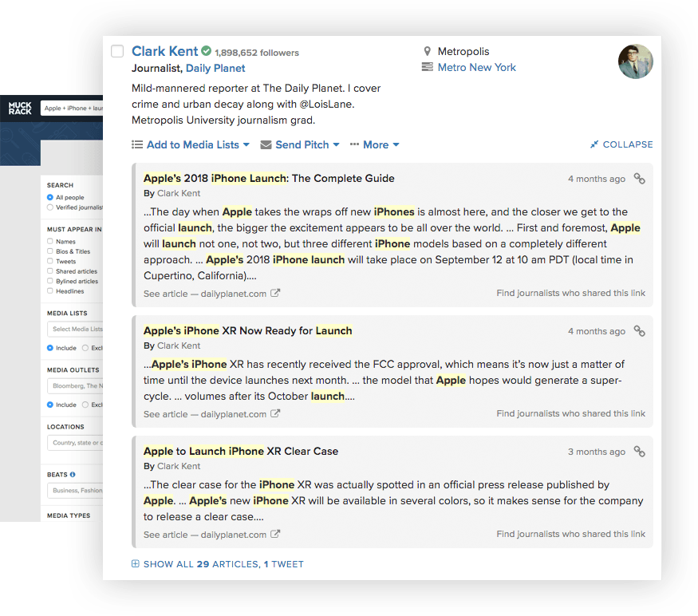Click the collapse arrows icon
The image size is (698, 616).
point(594,144)
